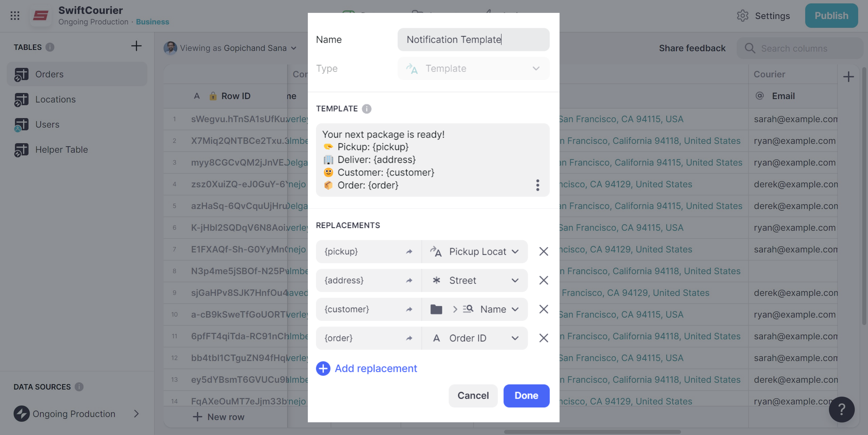This screenshot has height=435, width=868.
Task: Open the Order ID column dropdown
Action: tap(475, 338)
